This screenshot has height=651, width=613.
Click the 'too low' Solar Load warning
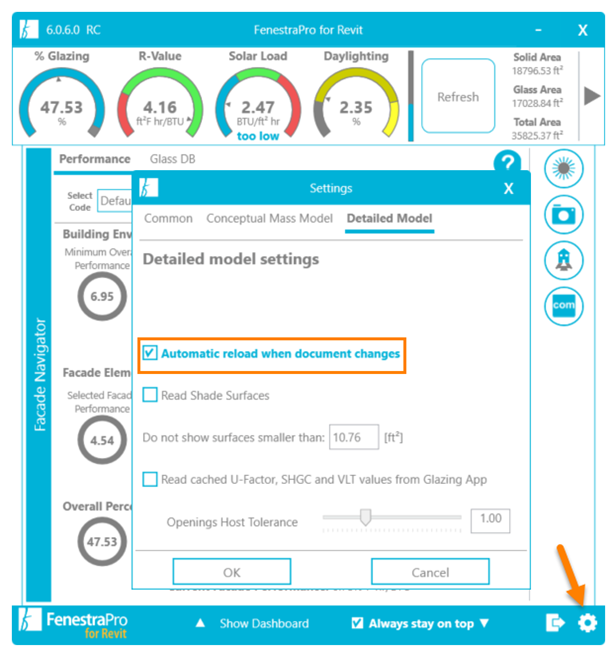(x=258, y=136)
